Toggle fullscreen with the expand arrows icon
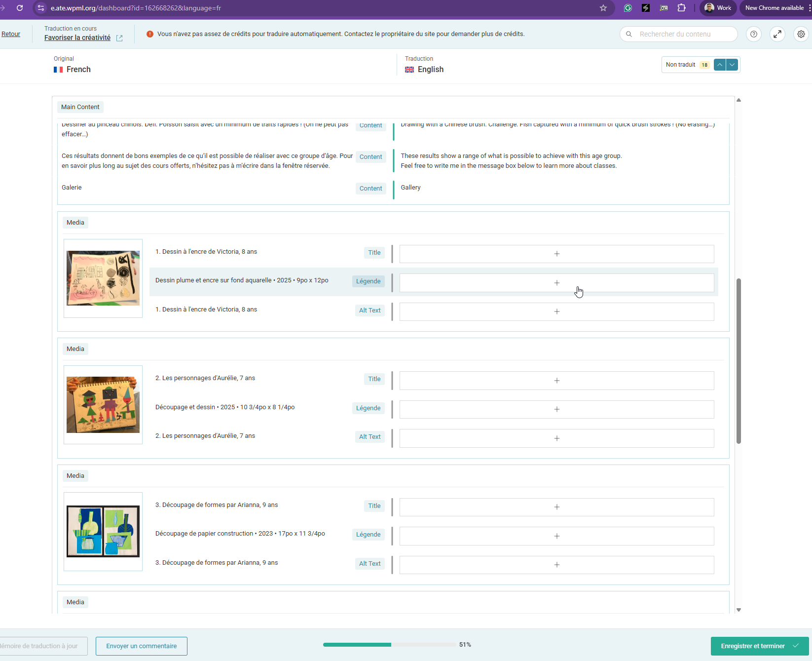The width and height of the screenshot is (812, 661). click(777, 34)
